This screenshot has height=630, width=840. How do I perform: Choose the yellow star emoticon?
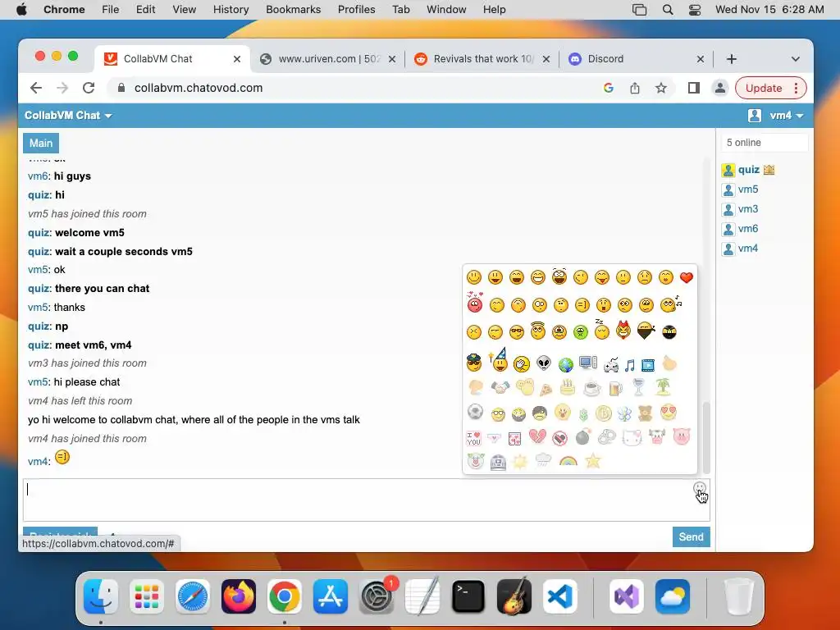tap(593, 461)
